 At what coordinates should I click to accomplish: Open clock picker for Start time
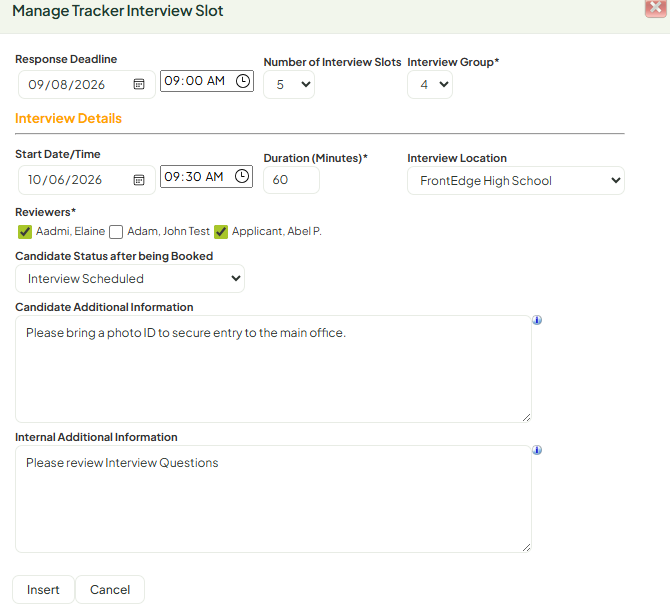tap(242, 176)
